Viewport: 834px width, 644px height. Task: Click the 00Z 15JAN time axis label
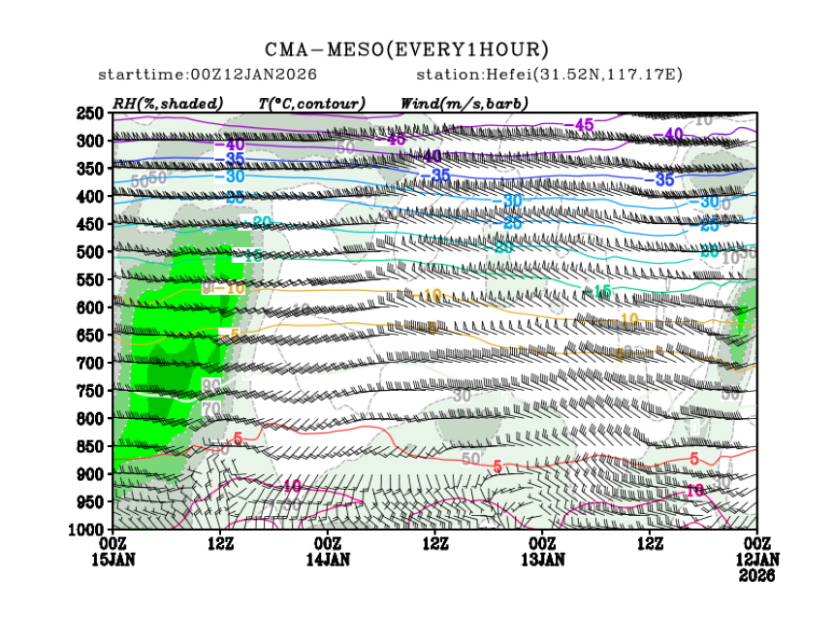coord(112,551)
